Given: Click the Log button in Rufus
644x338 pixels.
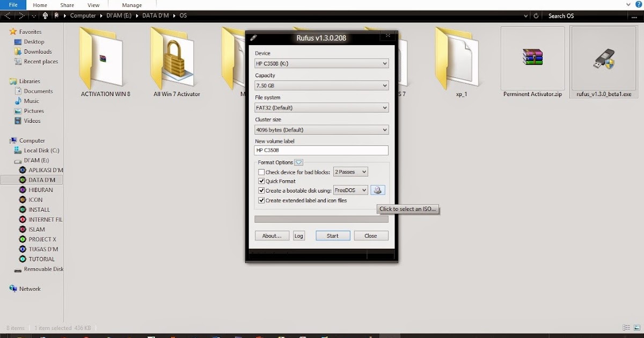Looking at the screenshot, I should point(299,236).
